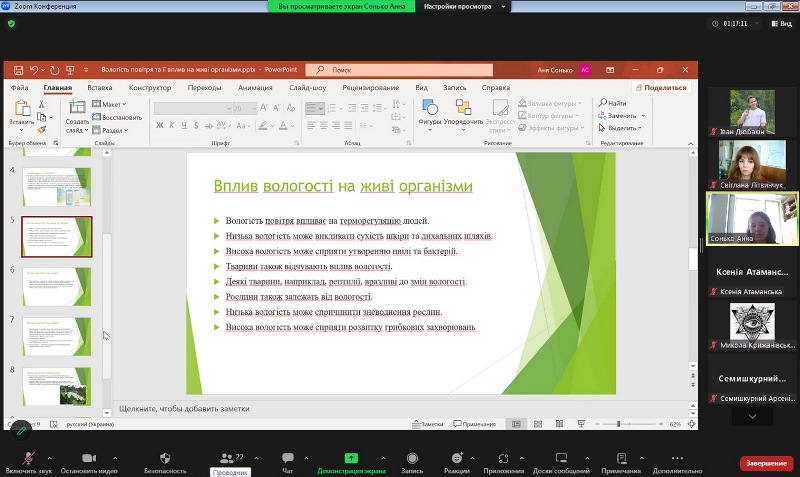Image resolution: width=800 pixels, height=477 pixels.
Task: Open the Анимация ribbon tab
Action: (x=255, y=87)
